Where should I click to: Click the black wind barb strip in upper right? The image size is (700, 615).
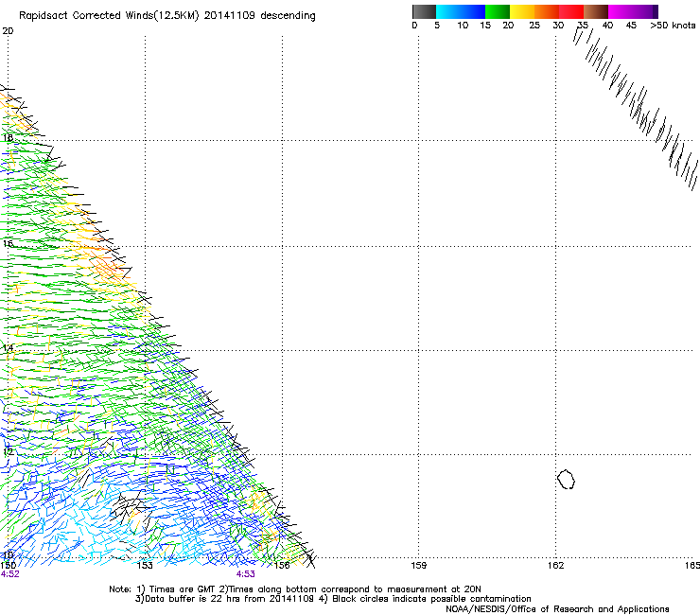click(636, 107)
